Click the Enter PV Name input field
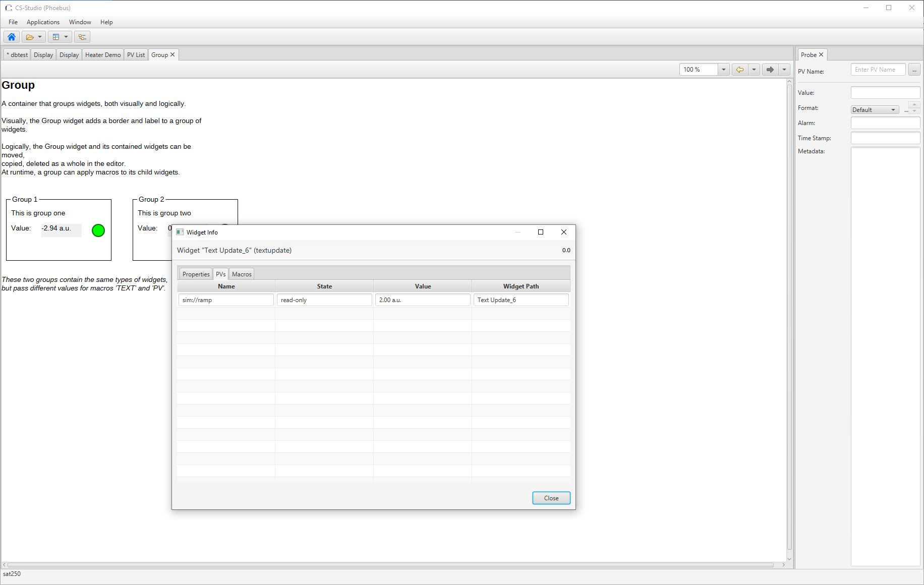 point(878,69)
